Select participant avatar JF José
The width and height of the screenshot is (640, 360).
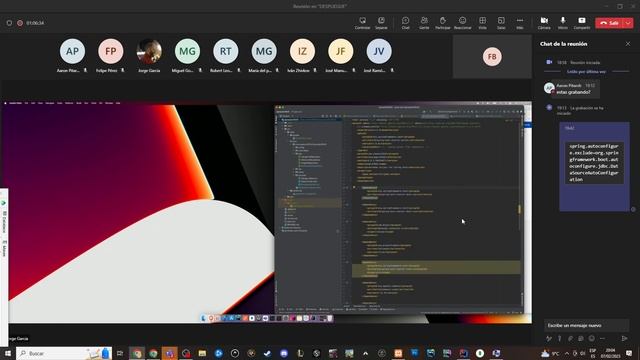coord(340,51)
